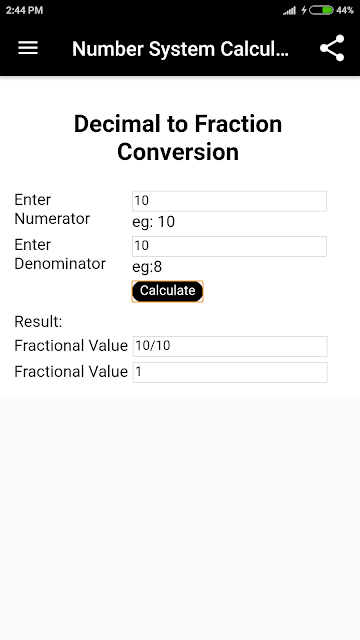360x640 pixels.
Task: Click the Calculate button
Action: (167, 291)
